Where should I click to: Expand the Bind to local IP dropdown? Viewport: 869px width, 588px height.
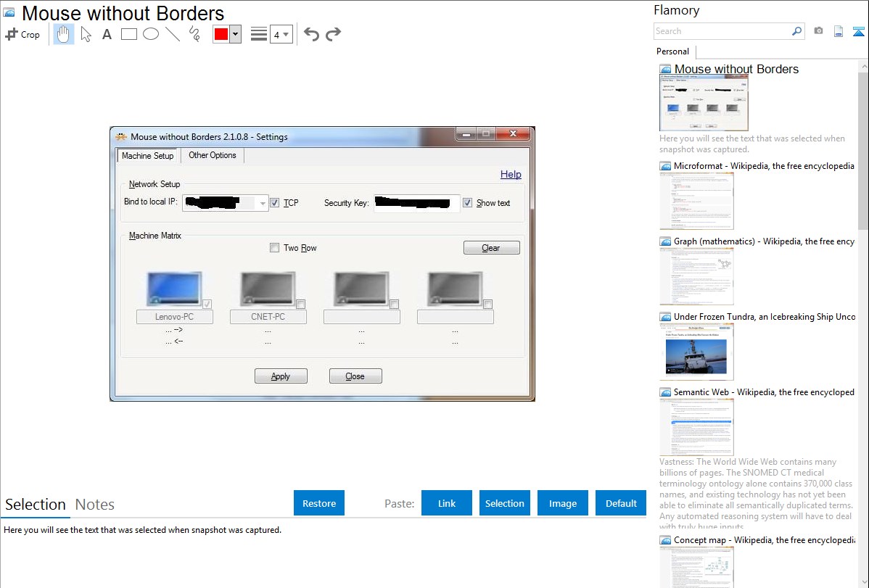click(x=263, y=204)
